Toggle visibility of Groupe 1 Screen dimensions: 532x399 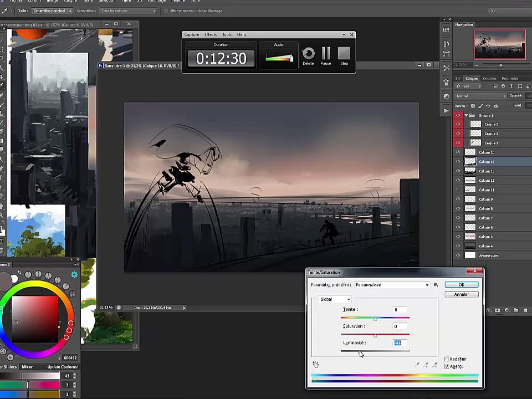(458, 115)
